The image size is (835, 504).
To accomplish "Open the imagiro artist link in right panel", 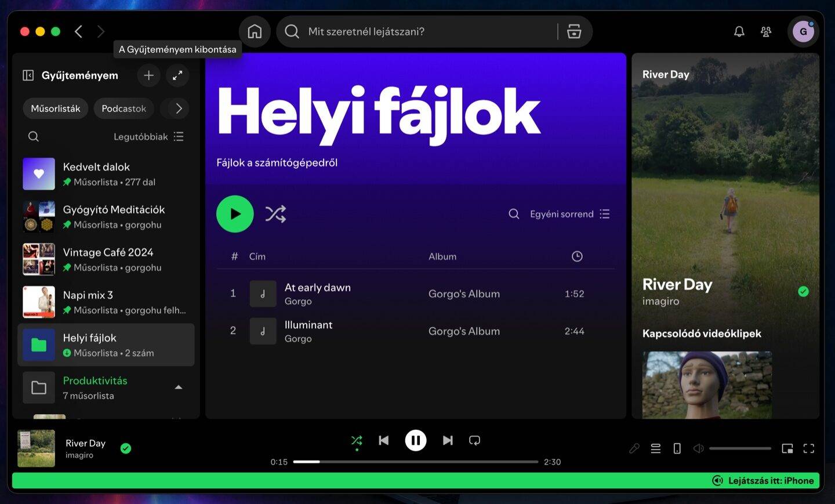I will [x=660, y=301].
